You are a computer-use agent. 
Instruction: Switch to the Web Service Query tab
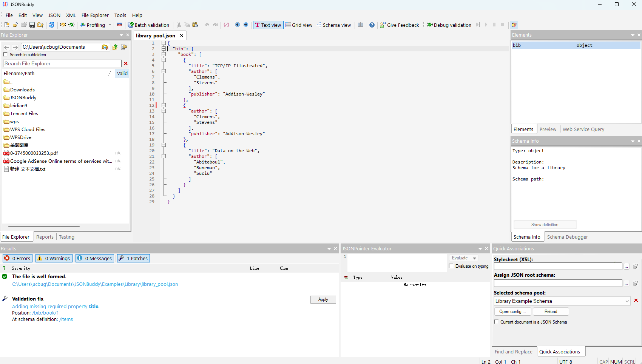(583, 129)
